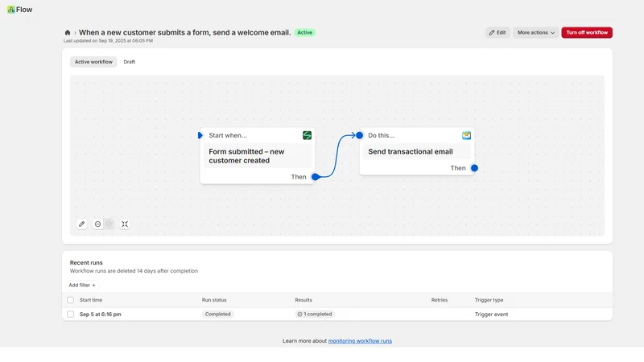Select the Form submitted trigger card

pyautogui.click(x=258, y=155)
